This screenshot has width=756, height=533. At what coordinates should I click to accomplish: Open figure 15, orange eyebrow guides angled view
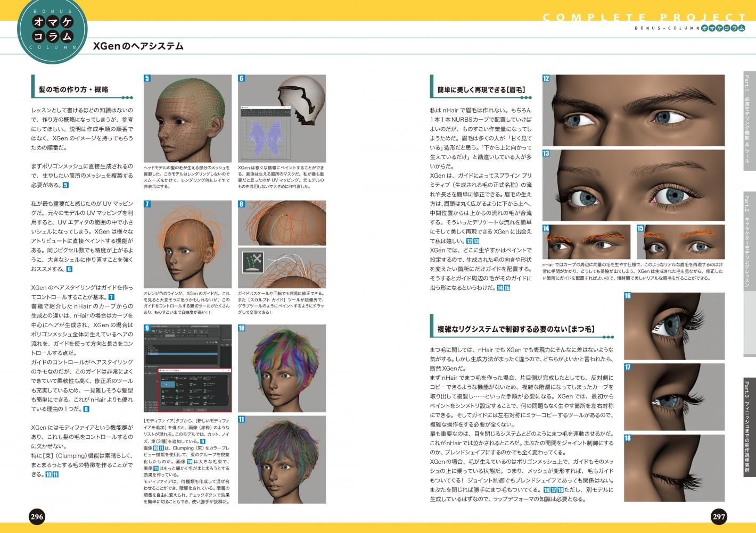click(x=681, y=241)
